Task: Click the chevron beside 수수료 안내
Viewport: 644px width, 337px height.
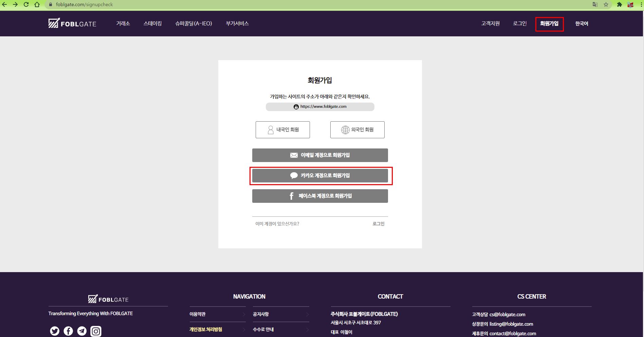Action: tap(307, 330)
